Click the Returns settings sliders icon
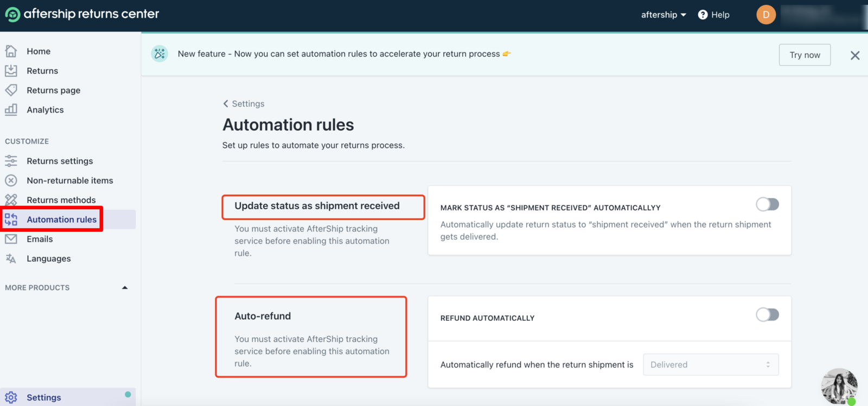 coord(11,161)
